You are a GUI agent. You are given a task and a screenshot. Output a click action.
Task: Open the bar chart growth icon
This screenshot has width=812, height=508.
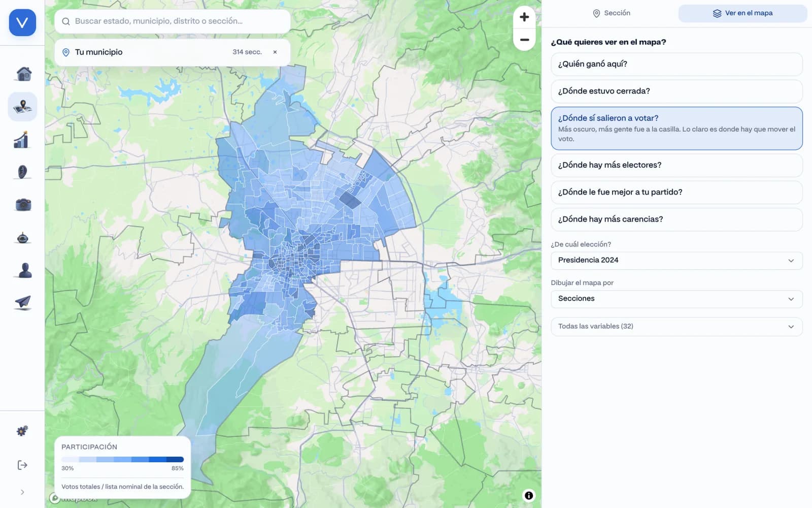click(x=22, y=140)
